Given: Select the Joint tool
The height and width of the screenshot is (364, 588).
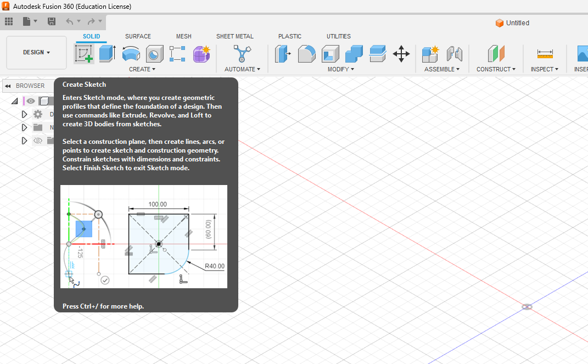Looking at the screenshot, I should [454, 54].
